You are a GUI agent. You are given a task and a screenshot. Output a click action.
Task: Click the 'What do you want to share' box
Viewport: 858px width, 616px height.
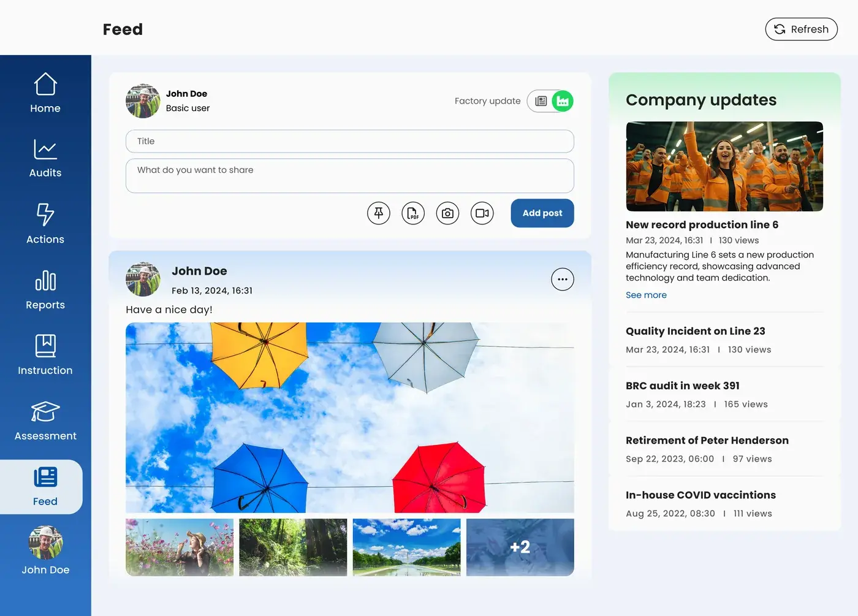(x=350, y=176)
